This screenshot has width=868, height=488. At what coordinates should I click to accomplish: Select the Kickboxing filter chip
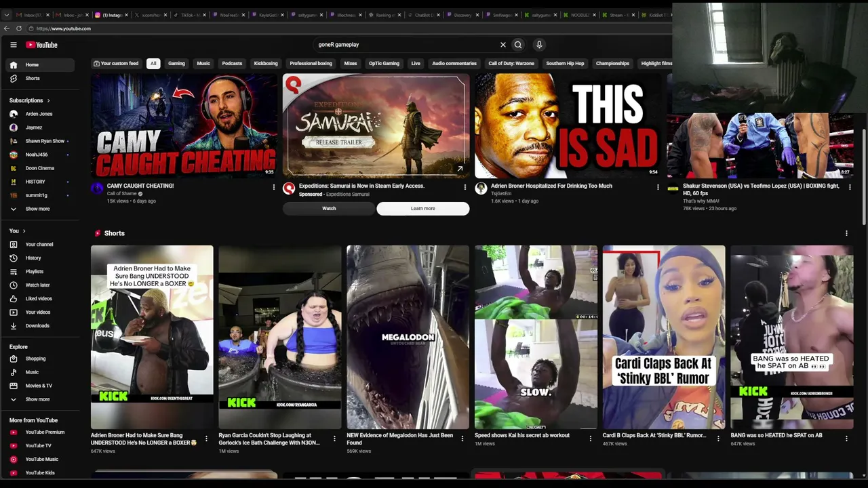point(266,64)
